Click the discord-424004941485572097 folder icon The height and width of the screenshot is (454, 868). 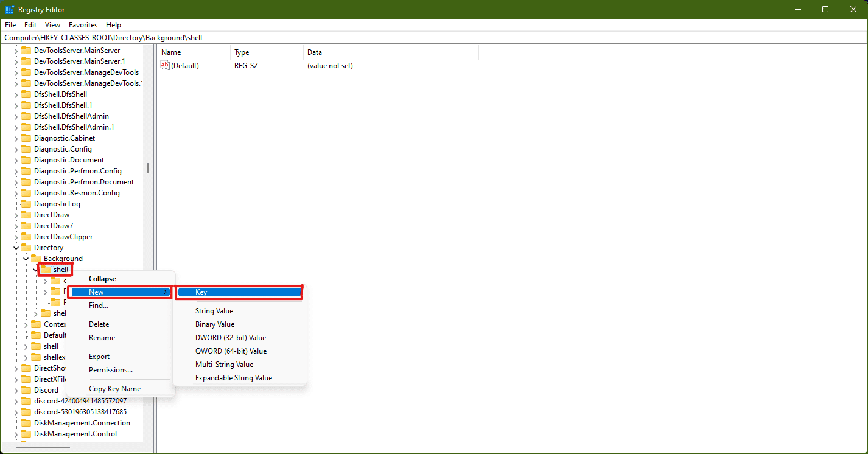[x=27, y=400]
